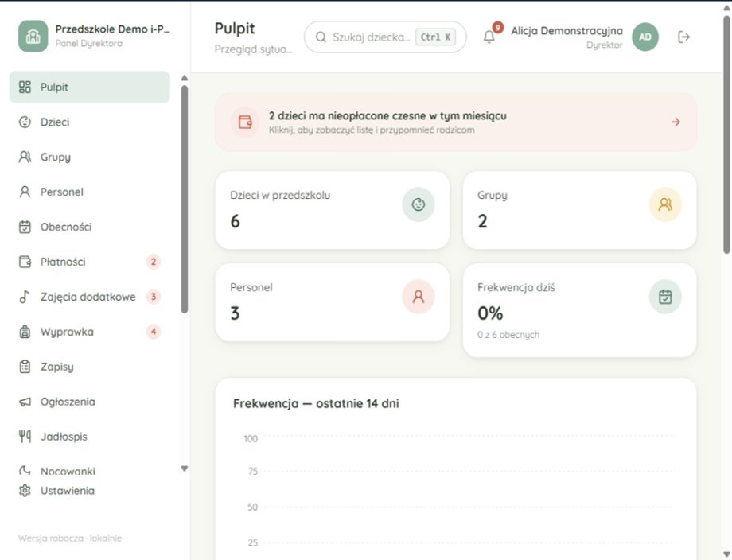Open the Grupy stat card showing 2

coord(579,210)
